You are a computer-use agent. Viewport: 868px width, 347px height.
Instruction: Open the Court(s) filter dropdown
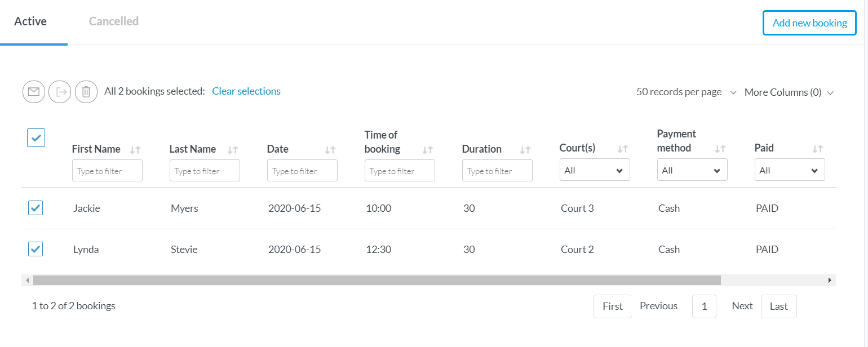pyautogui.click(x=594, y=170)
